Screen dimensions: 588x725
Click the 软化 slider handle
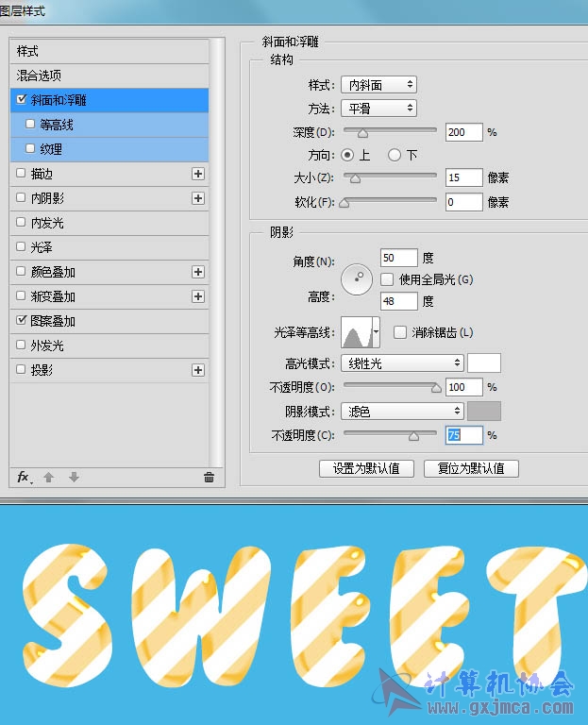pos(344,203)
